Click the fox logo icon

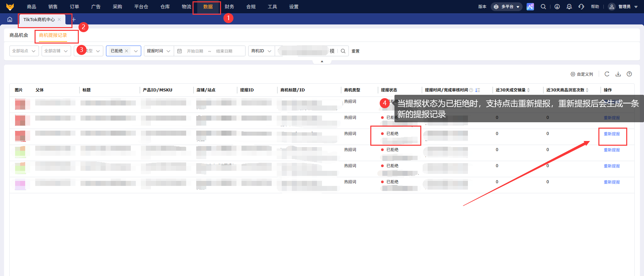click(x=10, y=7)
